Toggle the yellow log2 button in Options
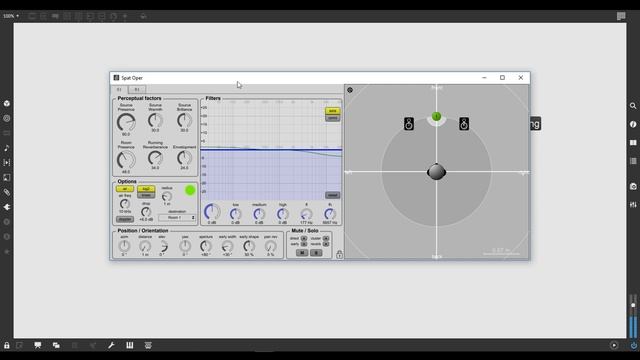 click(x=146, y=189)
